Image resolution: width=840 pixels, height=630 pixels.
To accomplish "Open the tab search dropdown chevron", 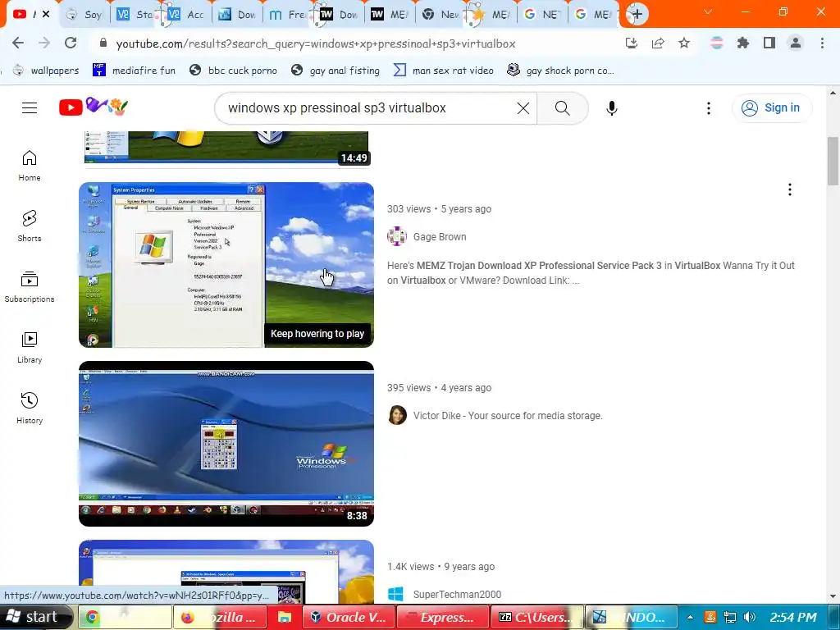I will pos(708,11).
